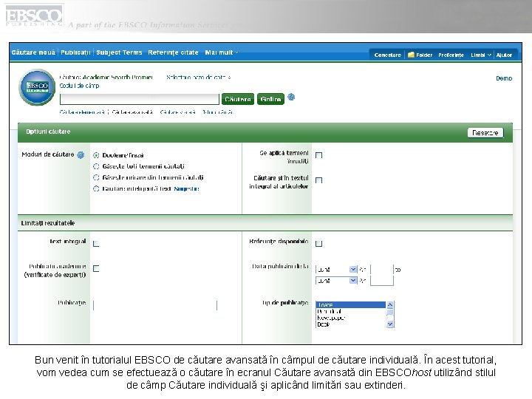Click the Publicație text field
The image size is (532, 399).
(x=155, y=305)
